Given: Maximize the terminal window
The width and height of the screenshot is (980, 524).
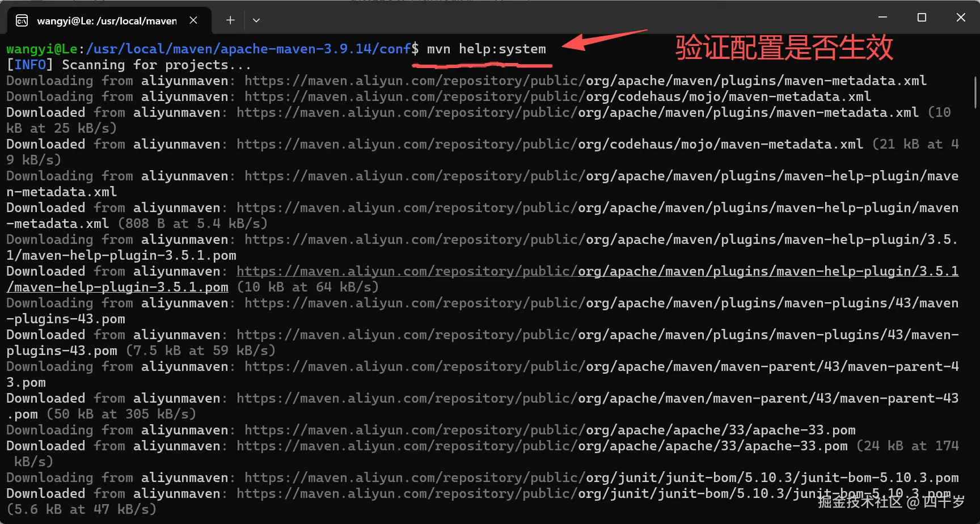Looking at the screenshot, I should 922,18.
